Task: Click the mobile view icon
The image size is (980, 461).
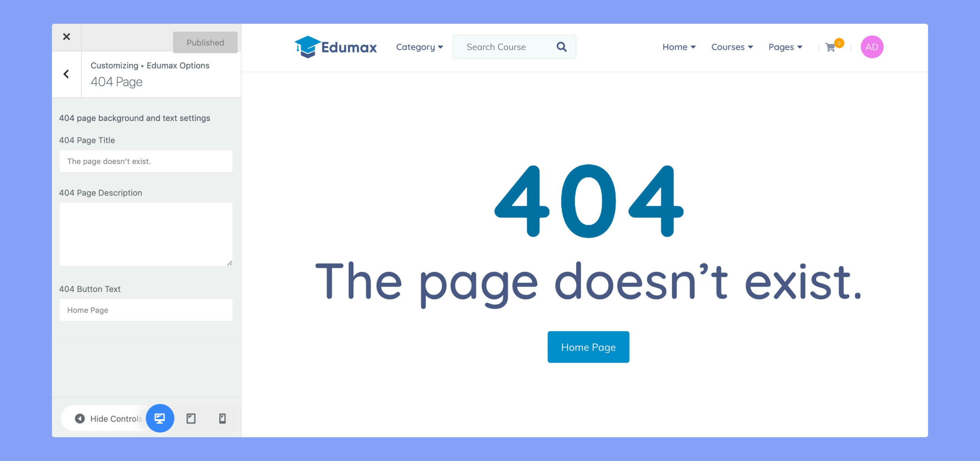Action: coord(222,419)
